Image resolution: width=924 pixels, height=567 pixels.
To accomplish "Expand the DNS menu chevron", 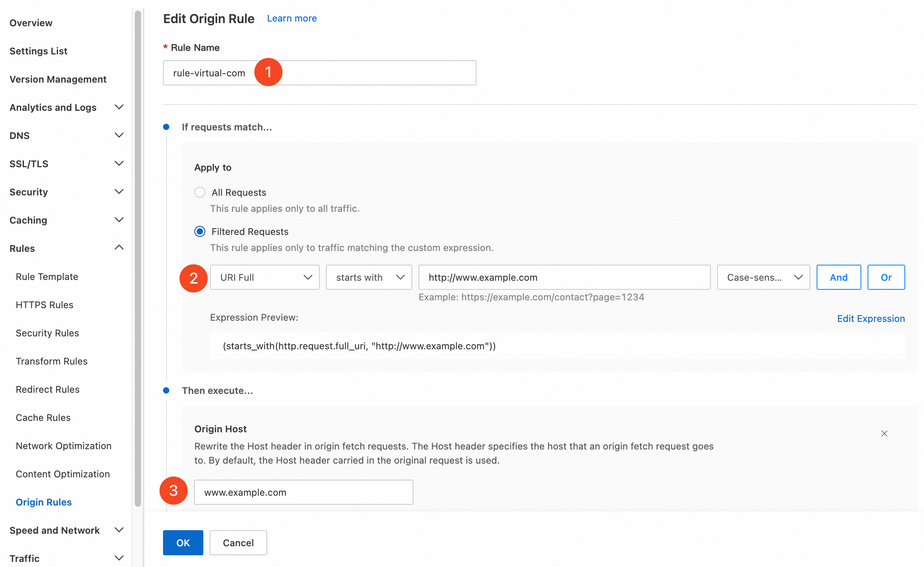I will click(x=119, y=135).
